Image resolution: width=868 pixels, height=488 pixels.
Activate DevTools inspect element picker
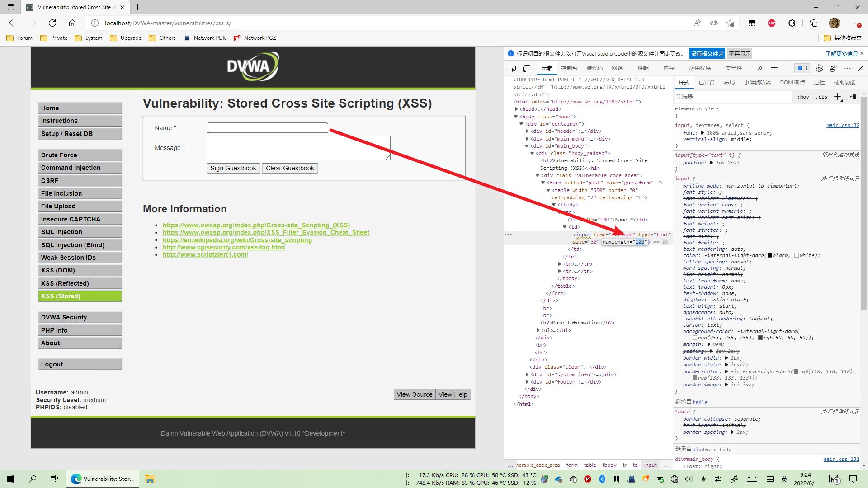(512, 68)
